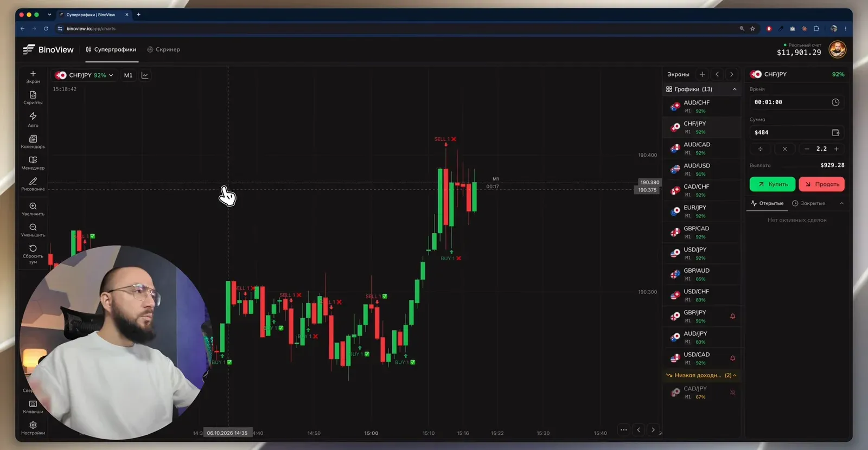Decrease the 2.2 multiplier with minus
The height and width of the screenshot is (450, 868).
pos(807,149)
